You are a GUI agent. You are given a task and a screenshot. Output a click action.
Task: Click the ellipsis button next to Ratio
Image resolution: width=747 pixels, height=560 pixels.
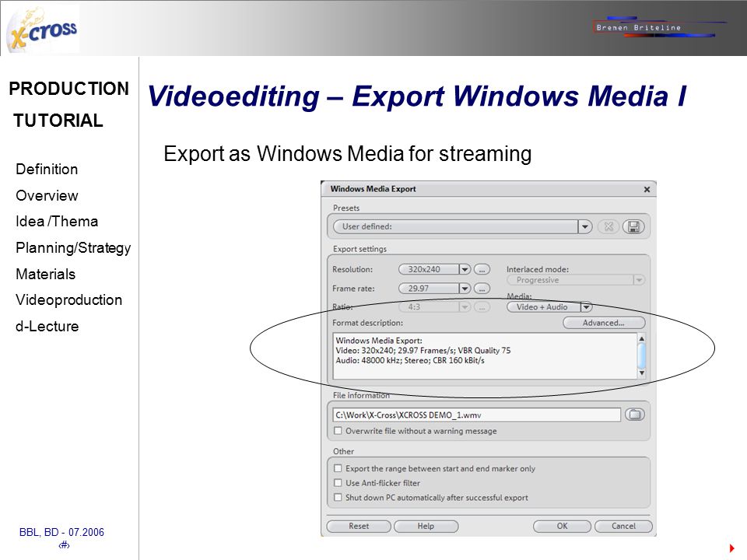click(x=482, y=307)
